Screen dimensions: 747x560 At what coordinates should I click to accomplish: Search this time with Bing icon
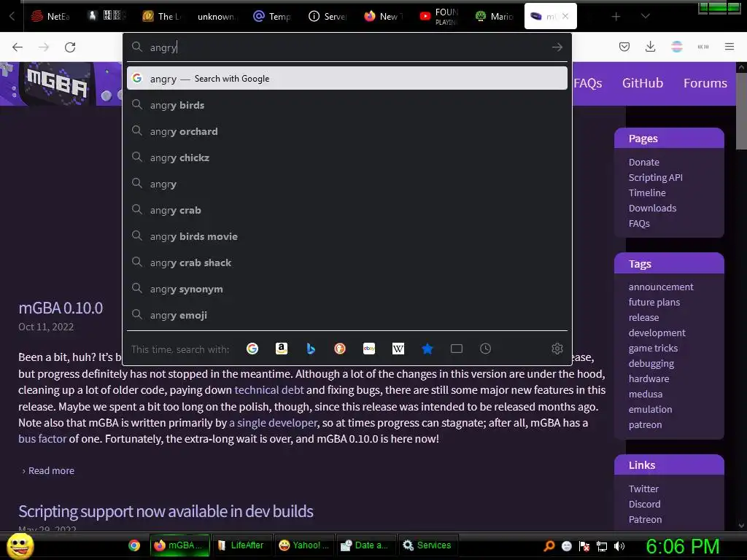[311, 349]
